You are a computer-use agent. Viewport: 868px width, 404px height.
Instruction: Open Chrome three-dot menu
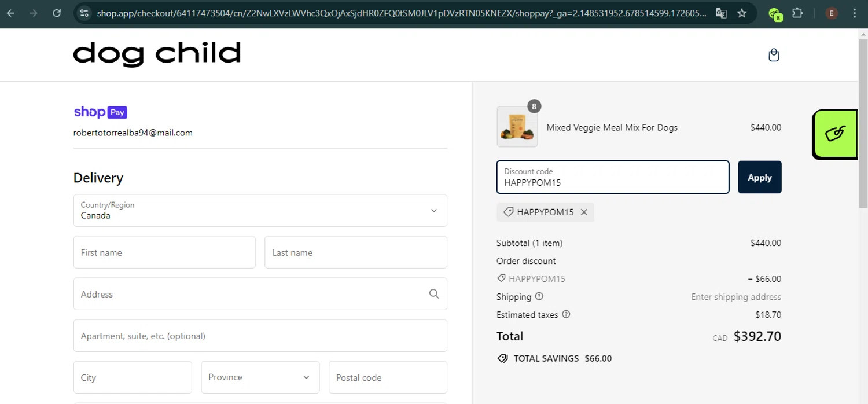click(855, 13)
